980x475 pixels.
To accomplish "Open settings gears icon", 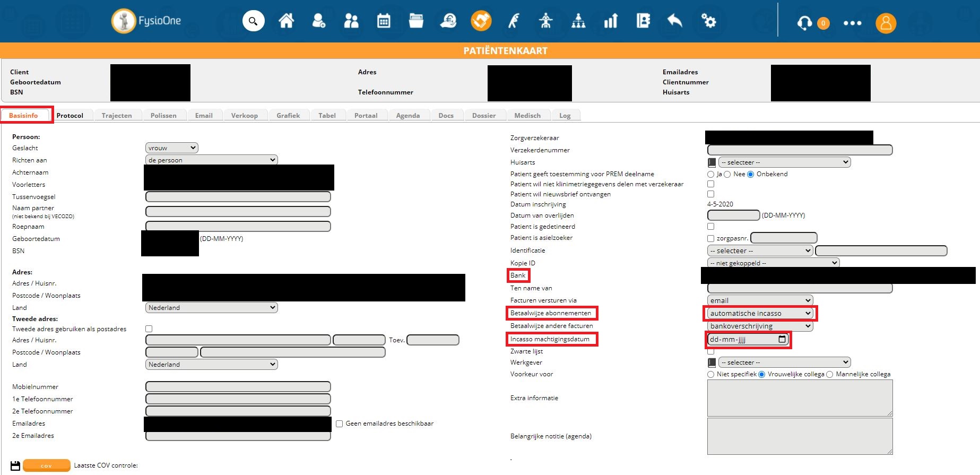I will coord(708,21).
